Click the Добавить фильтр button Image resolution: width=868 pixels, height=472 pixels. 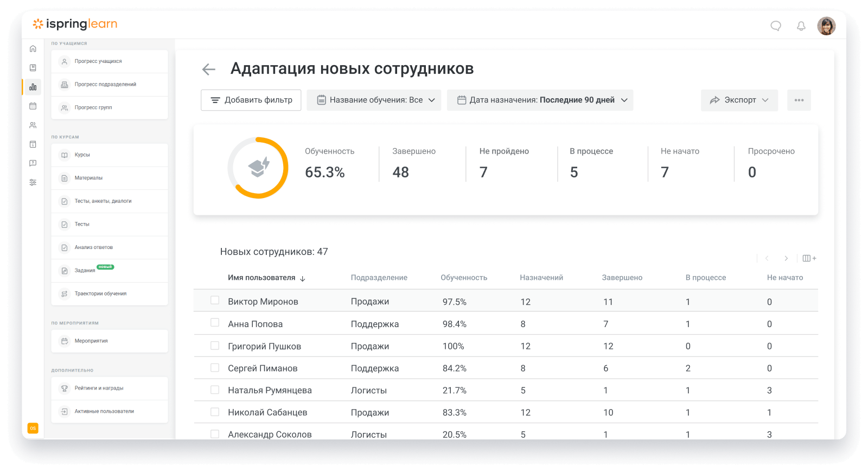click(x=251, y=100)
